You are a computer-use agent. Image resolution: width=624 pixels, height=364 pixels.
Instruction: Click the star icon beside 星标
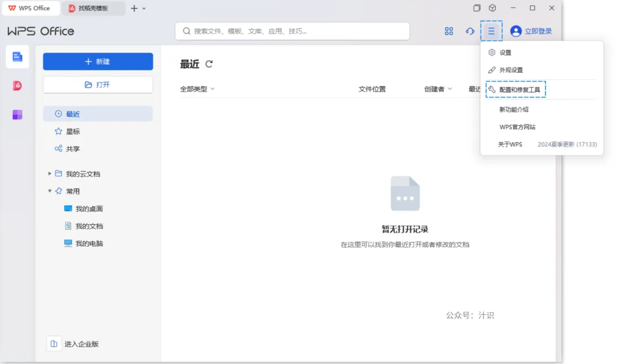point(58,131)
